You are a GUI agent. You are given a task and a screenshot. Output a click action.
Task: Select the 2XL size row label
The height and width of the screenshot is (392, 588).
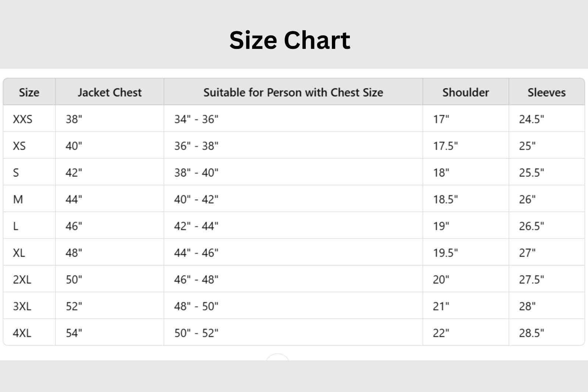point(22,279)
